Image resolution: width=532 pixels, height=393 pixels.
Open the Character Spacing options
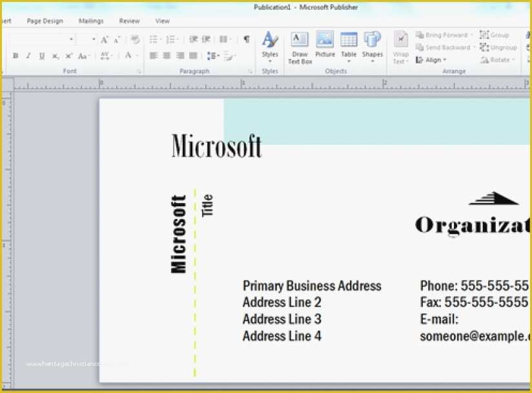coord(106,56)
